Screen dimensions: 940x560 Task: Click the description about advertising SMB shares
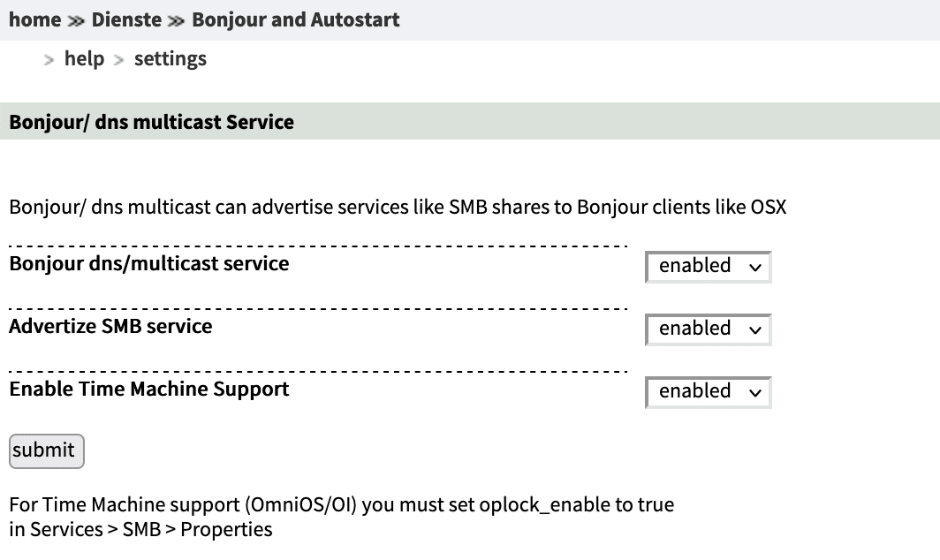click(x=397, y=208)
